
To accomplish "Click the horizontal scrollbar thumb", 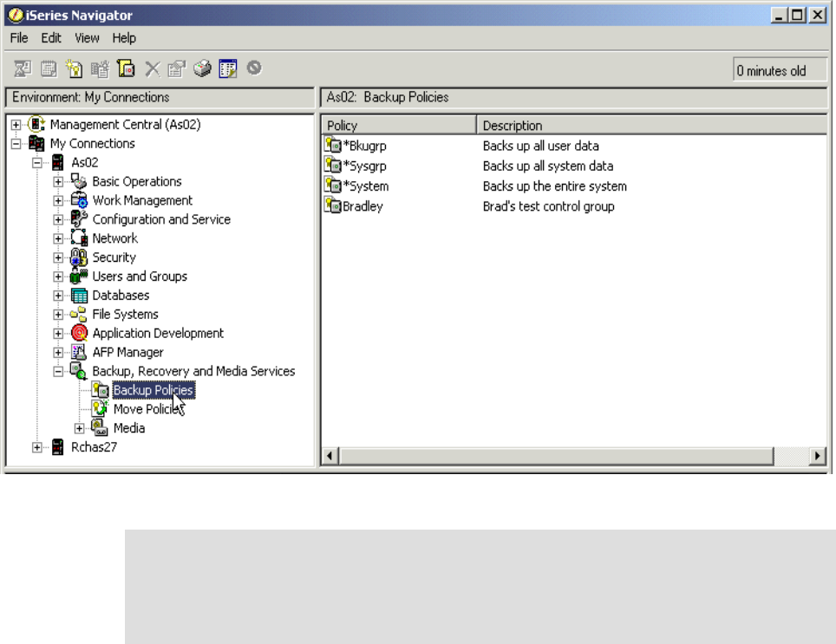I will (x=556, y=456).
